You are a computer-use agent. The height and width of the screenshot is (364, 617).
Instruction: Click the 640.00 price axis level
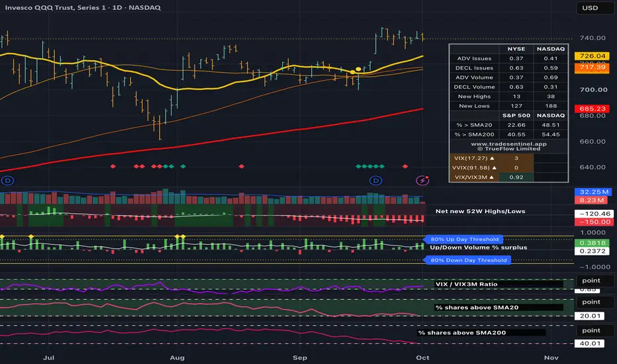tap(593, 167)
